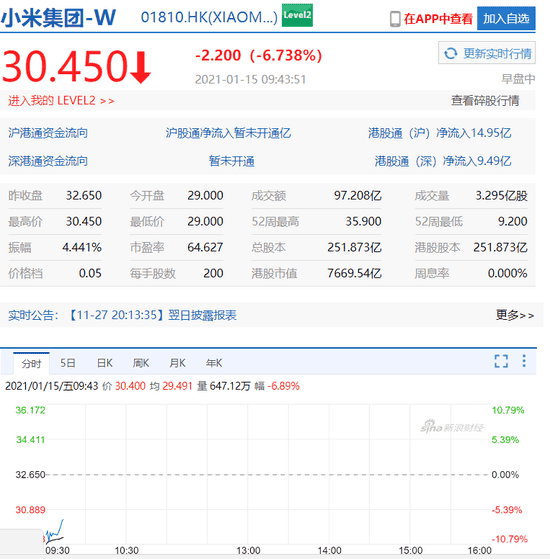Screen dimensions: 550x559
Task: Open 深港通资金流向 link
Action: pos(48,161)
